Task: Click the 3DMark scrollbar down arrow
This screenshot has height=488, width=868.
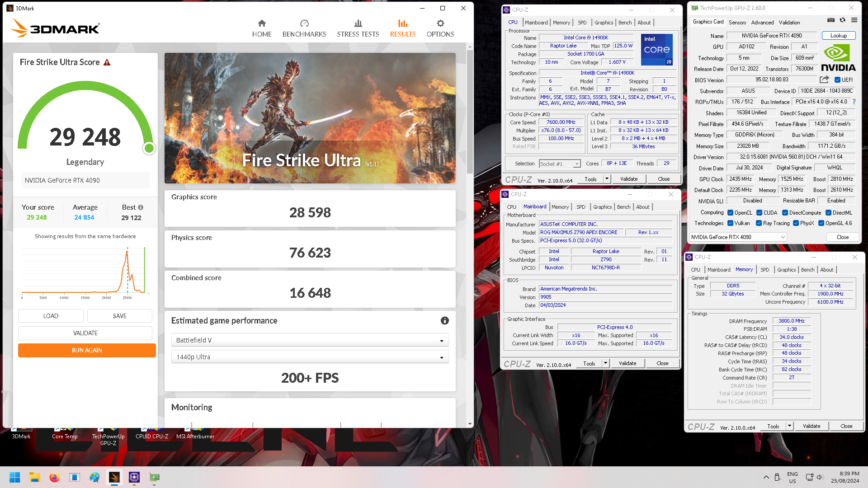Action: point(470,424)
